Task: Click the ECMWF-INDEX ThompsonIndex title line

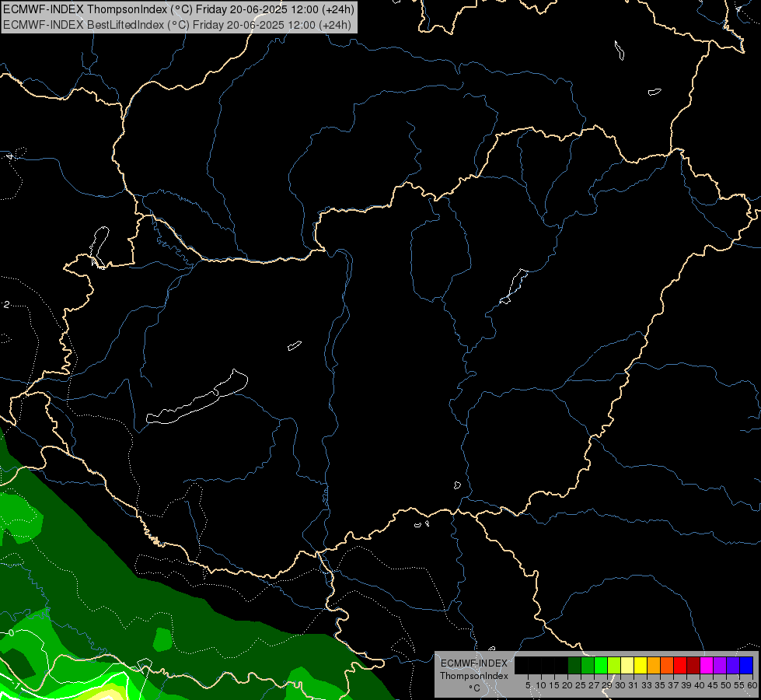Action: tap(179, 9)
